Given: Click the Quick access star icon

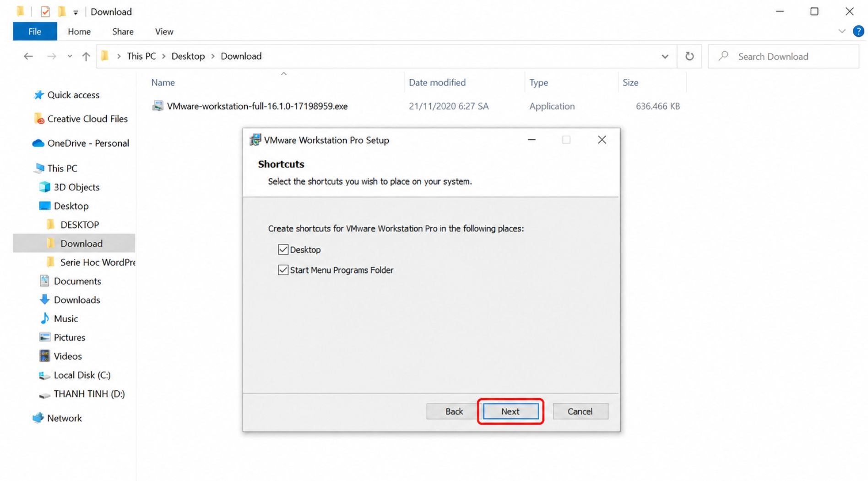Looking at the screenshot, I should pos(39,95).
